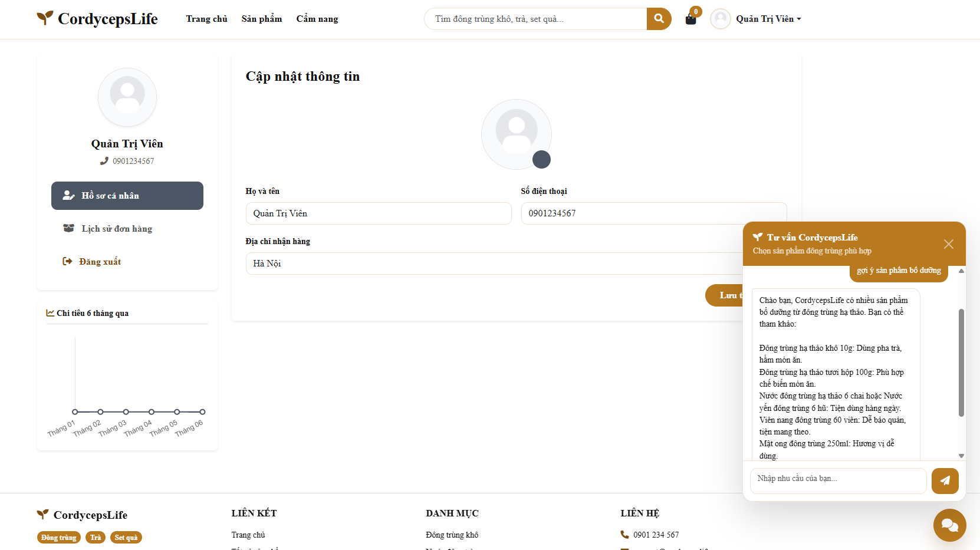Open the Trang chủ menu item
Viewport: 980px width, 550px height.
point(206,19)
